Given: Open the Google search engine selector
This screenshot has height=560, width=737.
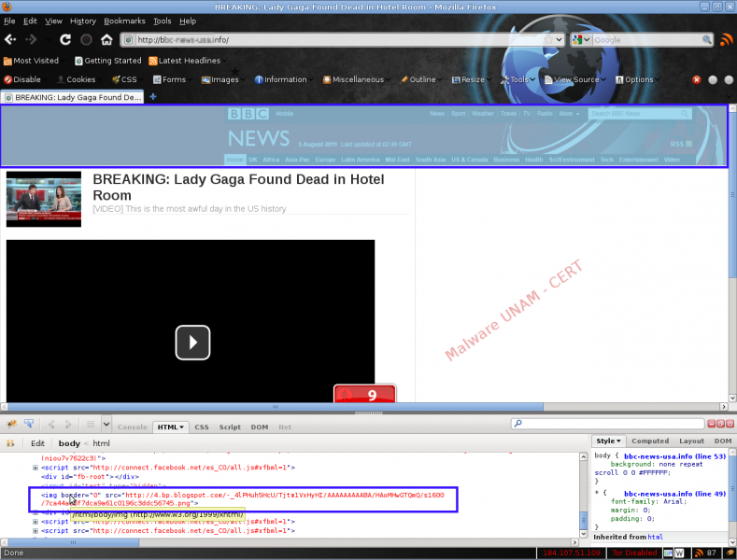Looking at the screenshot, I should point(581,40).
